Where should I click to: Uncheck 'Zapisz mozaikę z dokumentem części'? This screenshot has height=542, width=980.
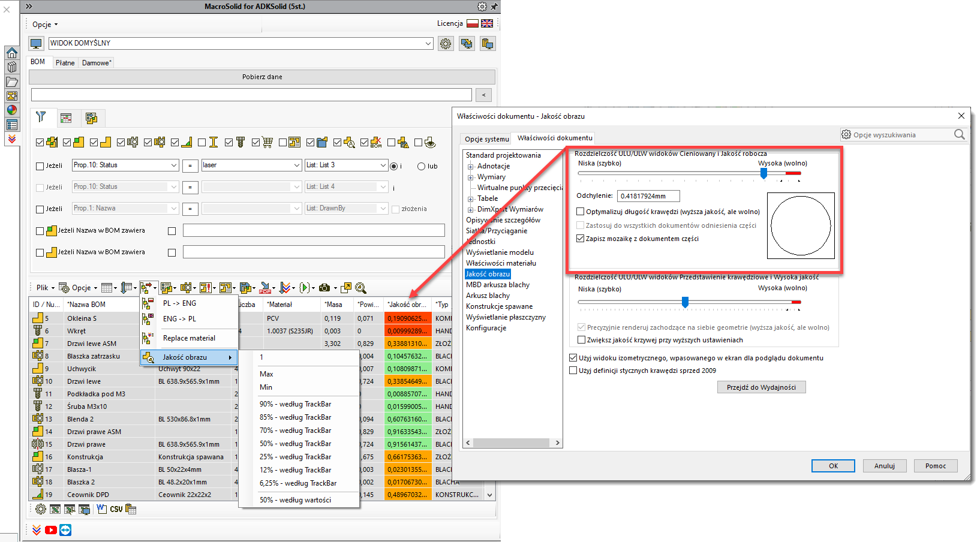[x=580, y=239]
